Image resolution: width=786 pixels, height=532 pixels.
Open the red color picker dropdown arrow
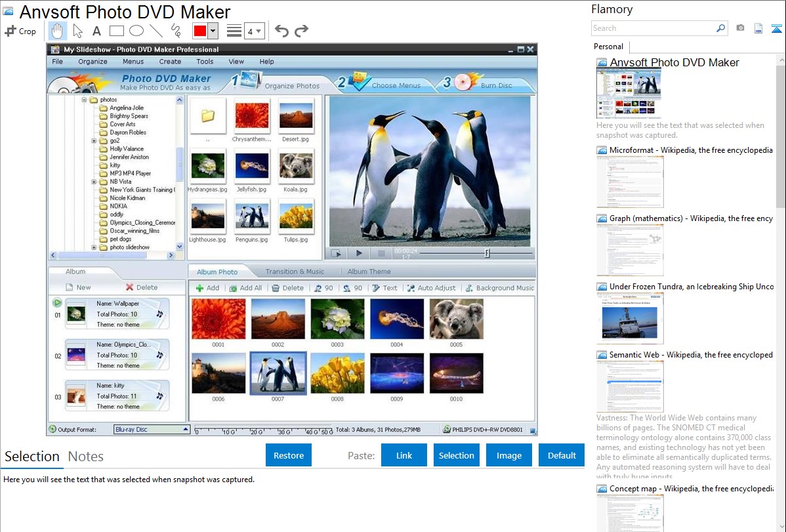pos(213,31)
